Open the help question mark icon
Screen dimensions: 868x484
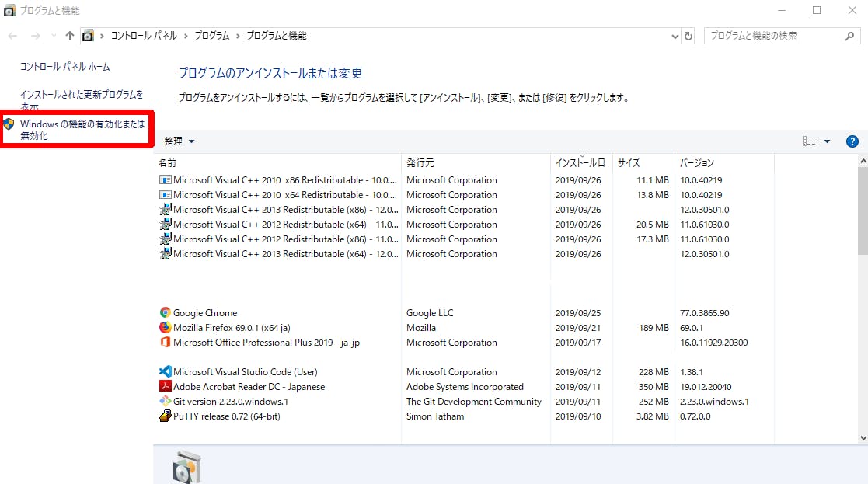852,141
